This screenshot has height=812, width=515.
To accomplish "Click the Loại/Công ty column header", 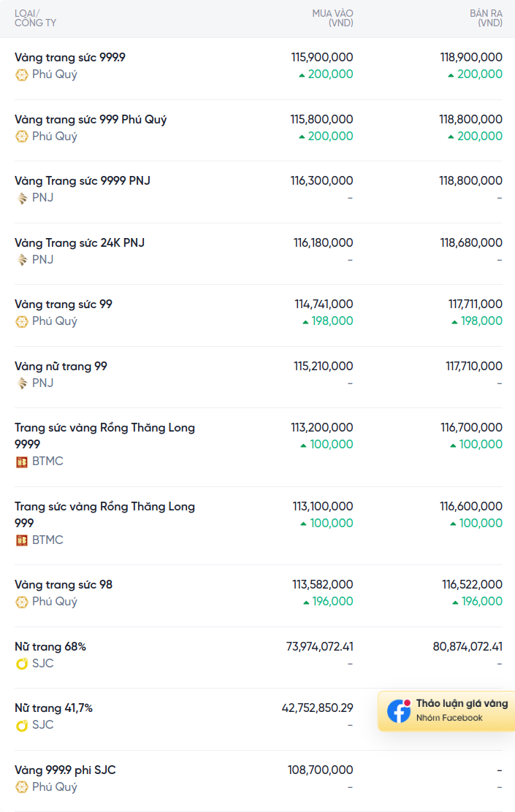I will pyautogui.click(x=35, y=18).
